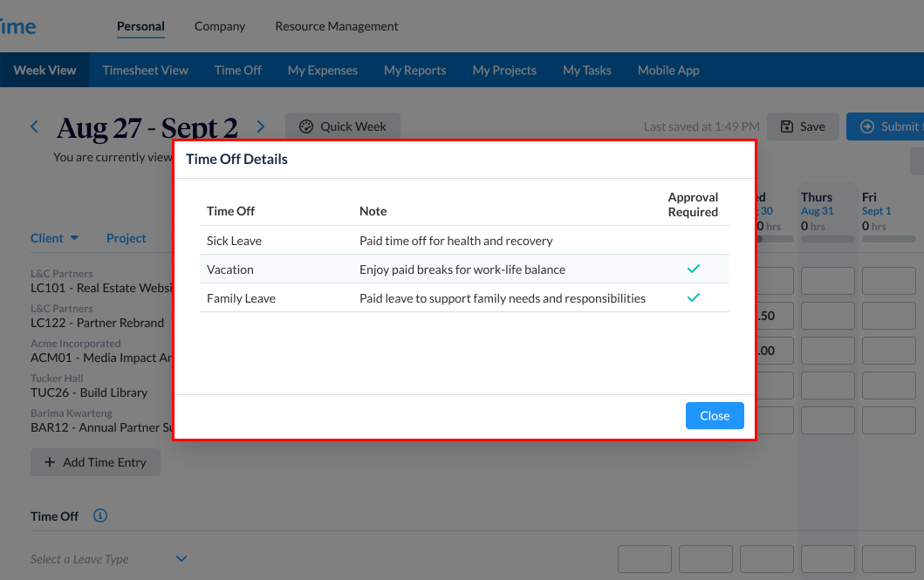Switch to the Company tab
Viewport: 924px width, 580px height.
(x=220, y=26)
